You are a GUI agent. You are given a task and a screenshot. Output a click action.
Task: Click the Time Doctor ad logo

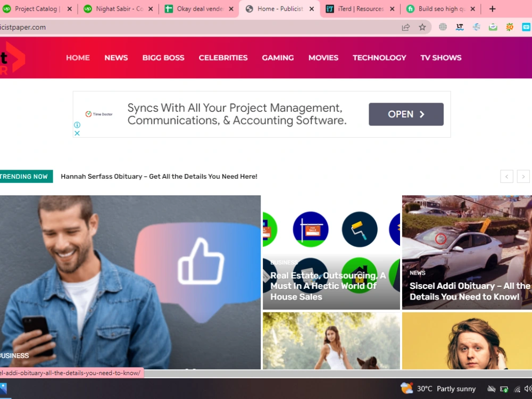pos(99,114)
